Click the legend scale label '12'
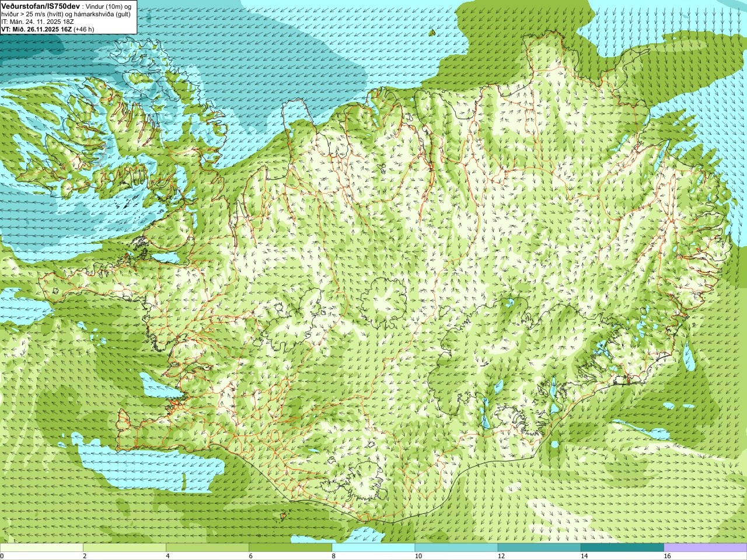Viewport: 747px width, 560px height. click(x=501, y=556)
